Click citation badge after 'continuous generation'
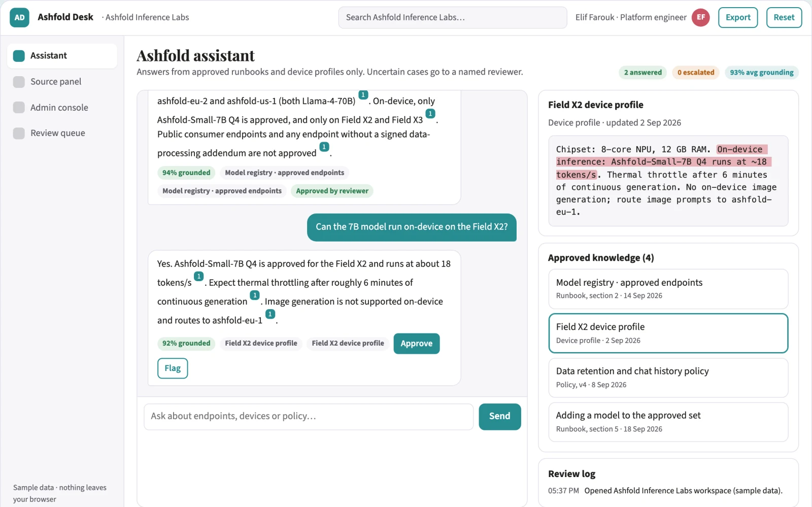 click(x=255, y=295)
